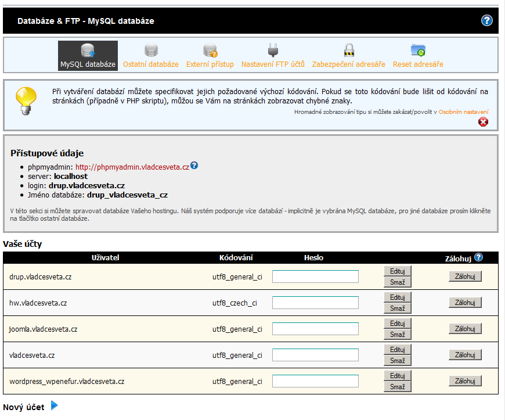The image size is (505, 420).
Task: Click the password field for hw.vladcesveta.cz
Action: (x=315, y=302)
